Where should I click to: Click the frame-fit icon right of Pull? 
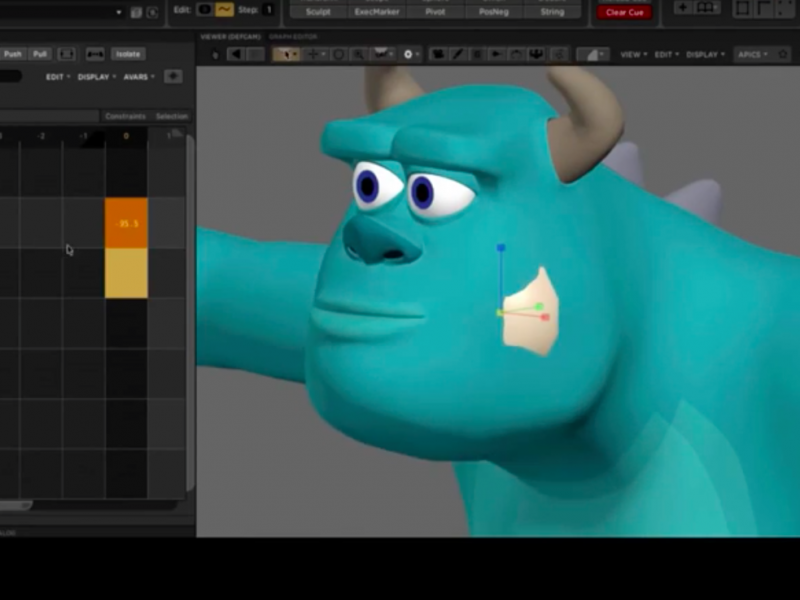66,54
